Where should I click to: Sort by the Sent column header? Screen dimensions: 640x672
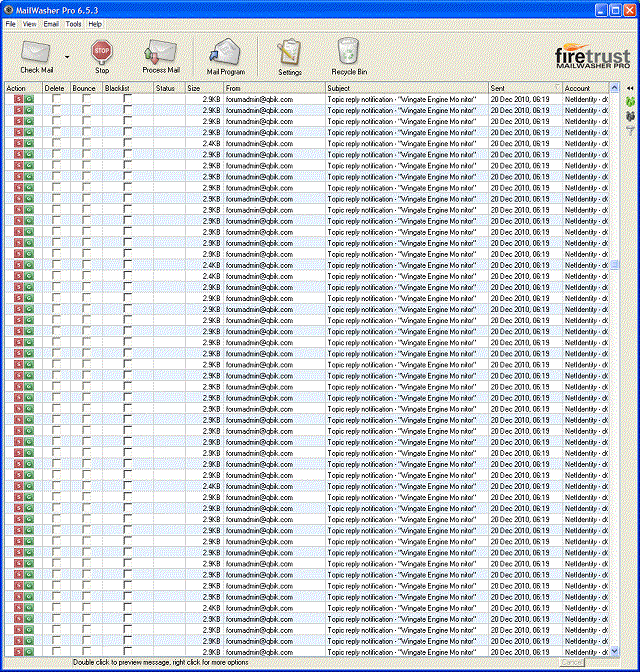pyautogui.click(x=525, y=88)
